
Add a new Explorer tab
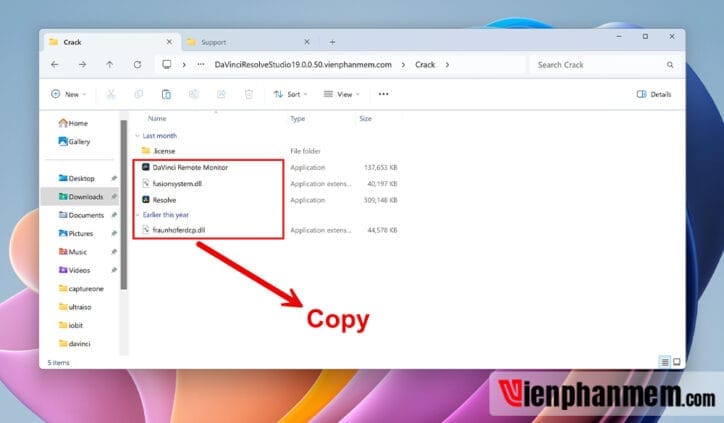coord(332,42)
